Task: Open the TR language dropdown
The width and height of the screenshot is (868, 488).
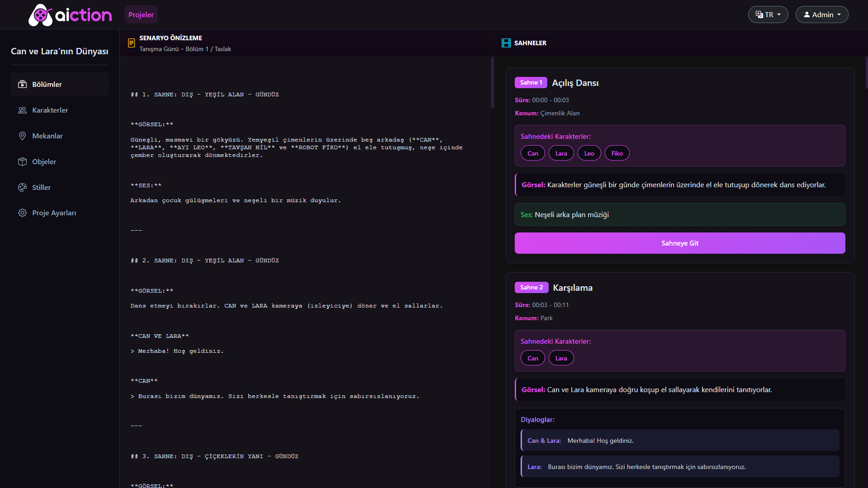Action: pyautogui.click(x=768, y=14)
